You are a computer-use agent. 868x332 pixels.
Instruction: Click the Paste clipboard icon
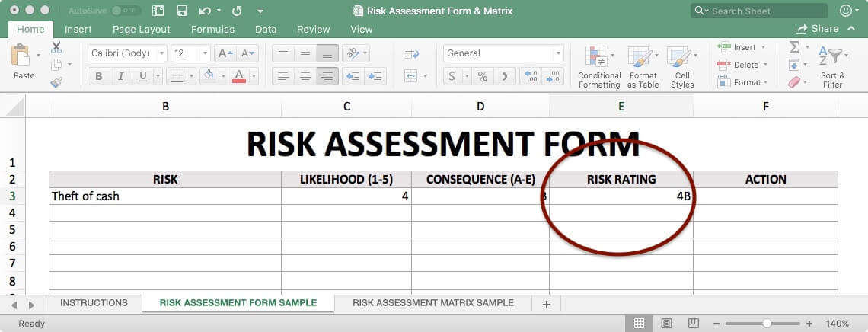21,56
